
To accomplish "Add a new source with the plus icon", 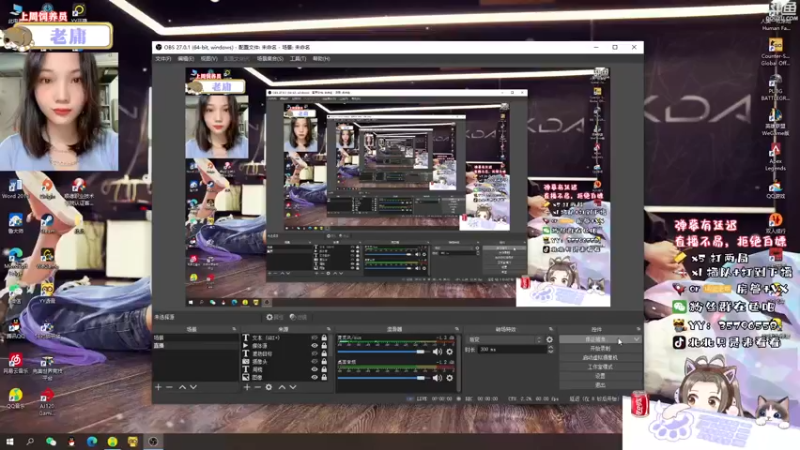I will point(247,387).
